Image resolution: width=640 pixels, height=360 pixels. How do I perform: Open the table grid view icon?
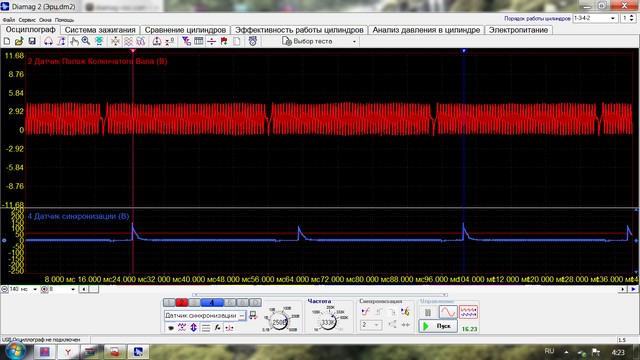199,41
